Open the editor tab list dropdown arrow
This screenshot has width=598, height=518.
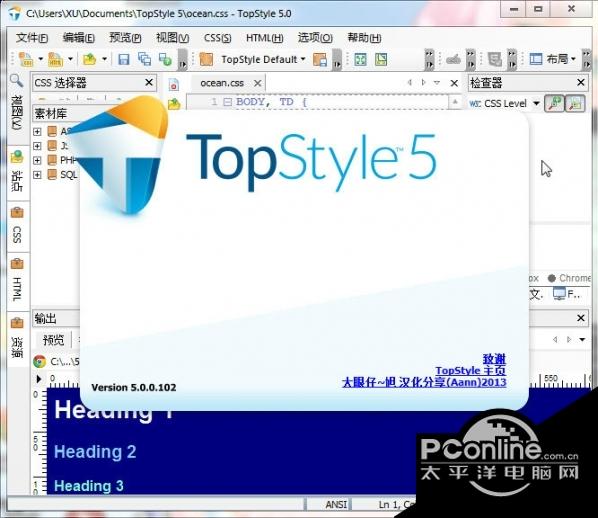click(x=437, y=82)
